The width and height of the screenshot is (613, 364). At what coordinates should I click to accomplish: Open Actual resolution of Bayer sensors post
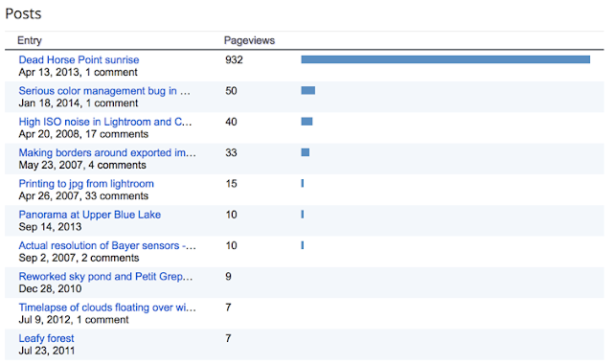coord(107,245)
